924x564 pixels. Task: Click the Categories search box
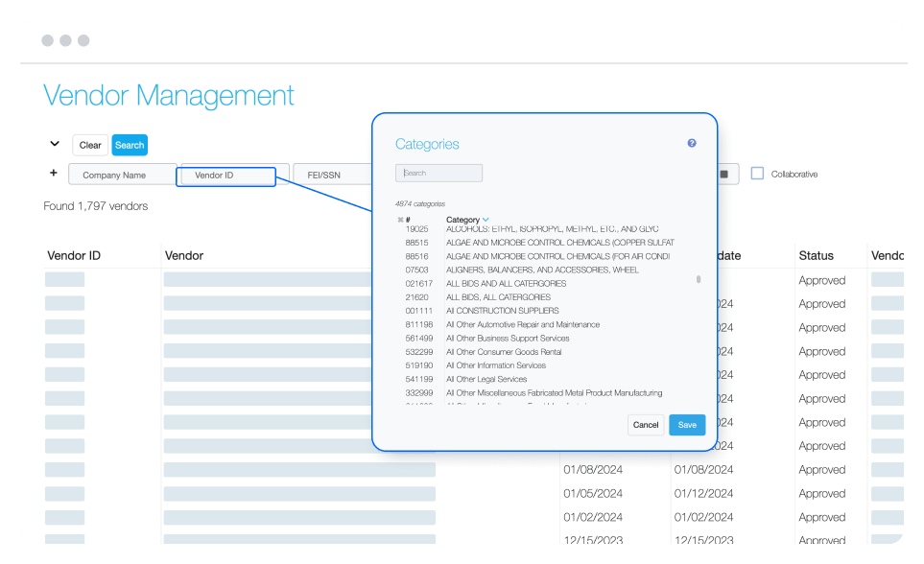click(438, 173)
